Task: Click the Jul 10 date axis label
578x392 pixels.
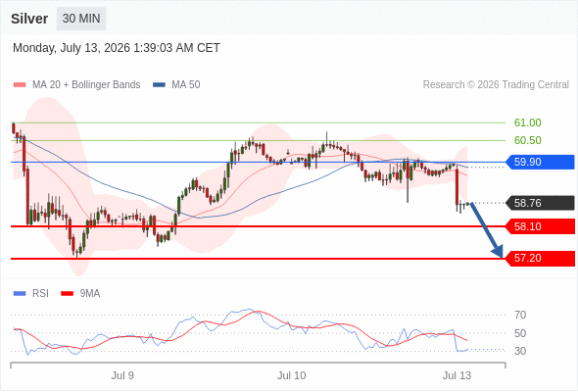Action: coord(292,375)
